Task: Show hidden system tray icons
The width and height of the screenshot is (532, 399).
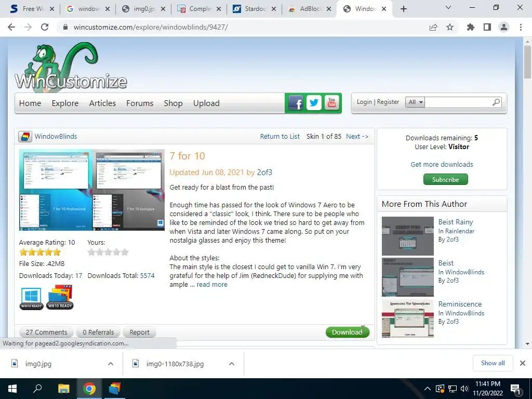Action: point(428,389)
